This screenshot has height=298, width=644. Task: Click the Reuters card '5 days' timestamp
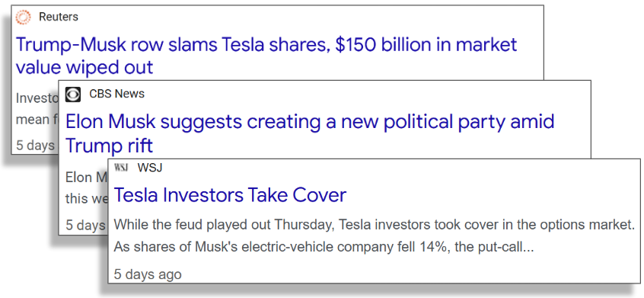click(x=35, y=145)
